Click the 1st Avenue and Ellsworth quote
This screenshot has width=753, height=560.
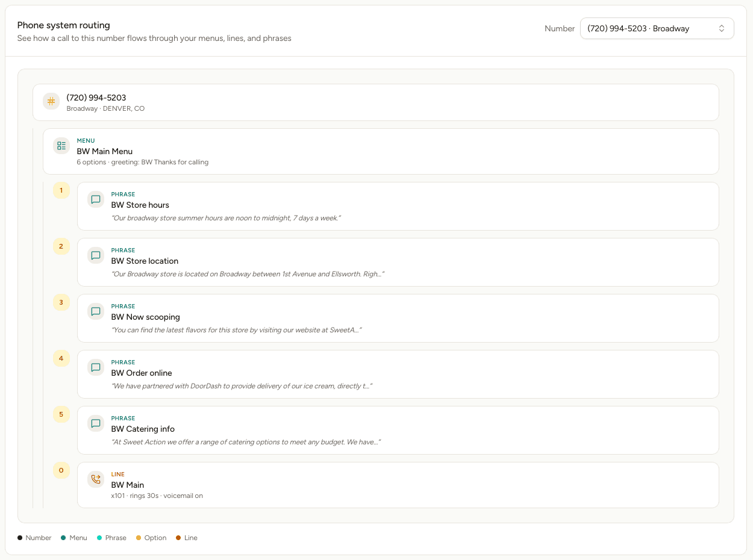pos(248,274)
